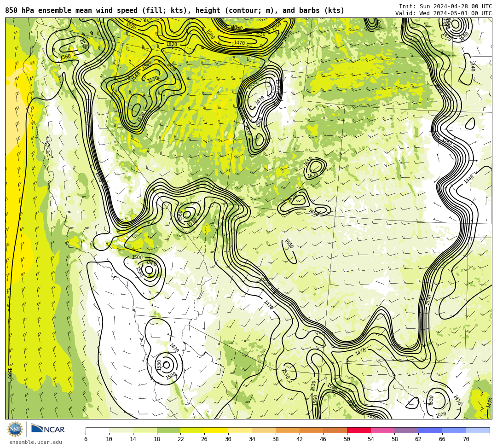The height and width of the screenshot is (448, 497).
Task: Click the pink 54-58 kts colorbar segment
Action: click(382, 430)
